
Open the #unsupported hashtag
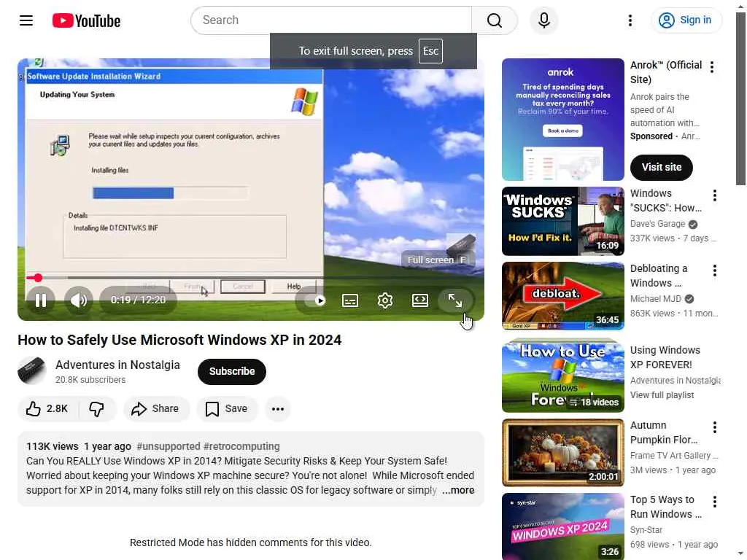pos(169,447)
